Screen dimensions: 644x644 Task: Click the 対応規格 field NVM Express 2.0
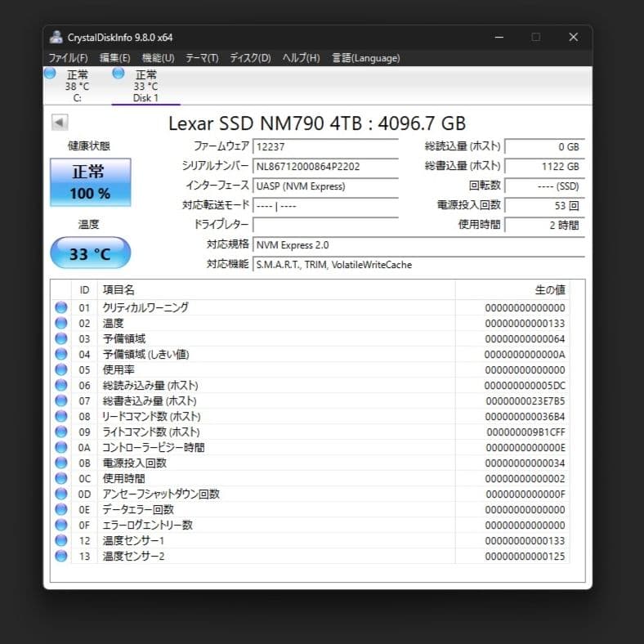click(x=419, y=245)
